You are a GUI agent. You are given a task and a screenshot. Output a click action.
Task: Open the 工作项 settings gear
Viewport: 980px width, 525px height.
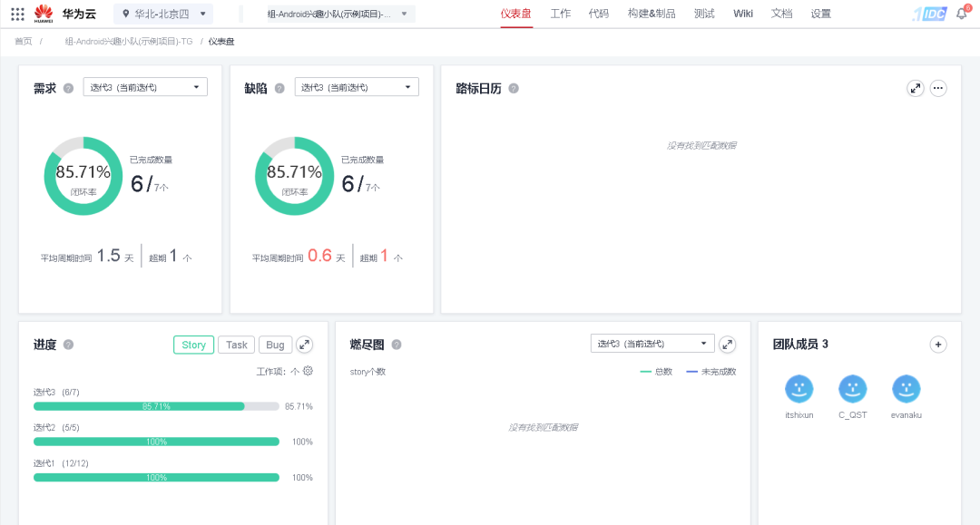[309, 371]
